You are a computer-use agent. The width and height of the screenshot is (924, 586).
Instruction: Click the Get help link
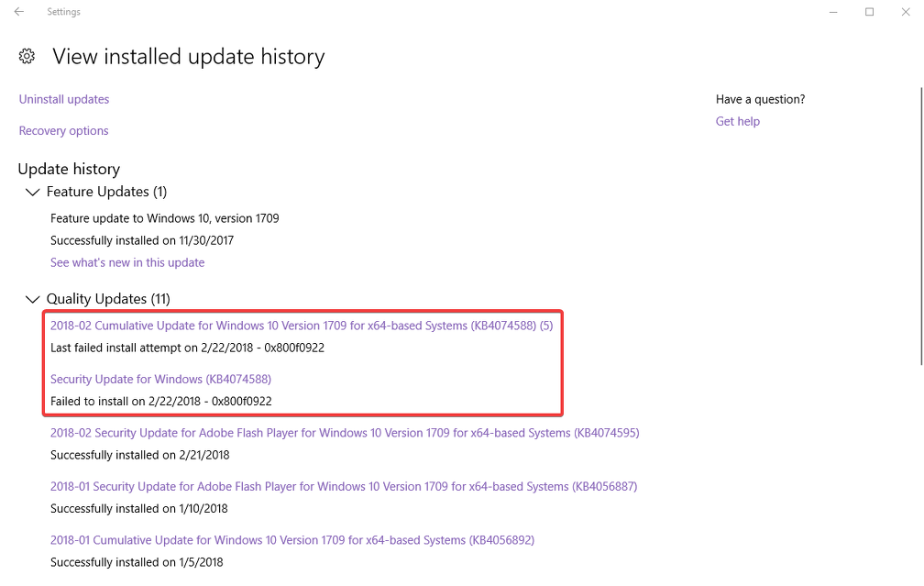[738, 121]
